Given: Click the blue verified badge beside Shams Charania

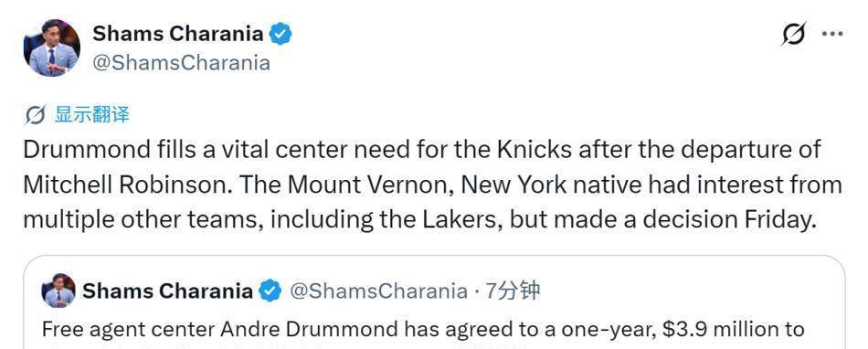Looking at the screenshot, I should (x=281, y=35).
